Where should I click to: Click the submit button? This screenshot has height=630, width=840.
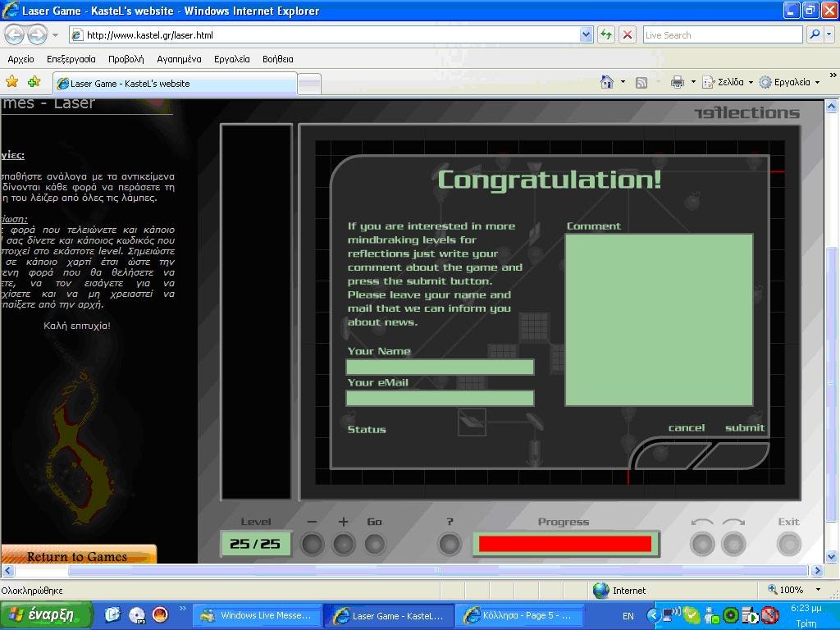[x=744, y=427]
